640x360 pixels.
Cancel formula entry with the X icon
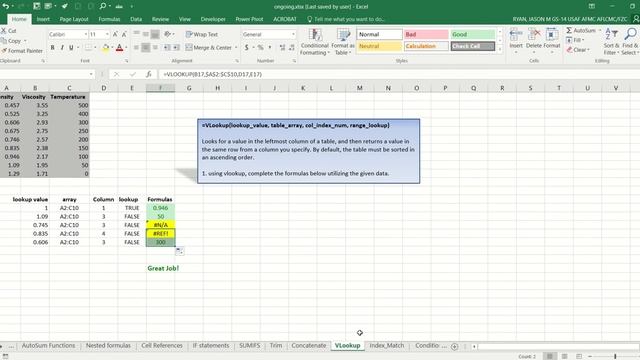(x=117, y=74)
